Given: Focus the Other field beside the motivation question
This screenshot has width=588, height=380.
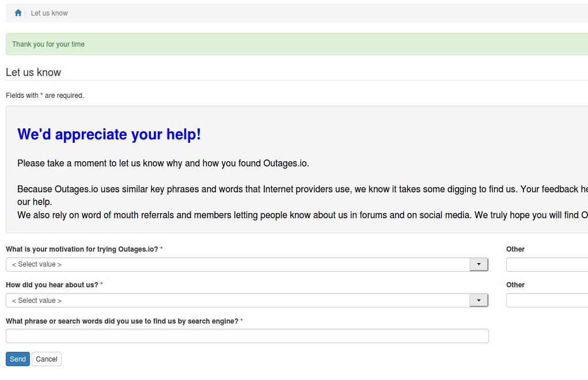Looking at the screenshot, I should 547,265.
